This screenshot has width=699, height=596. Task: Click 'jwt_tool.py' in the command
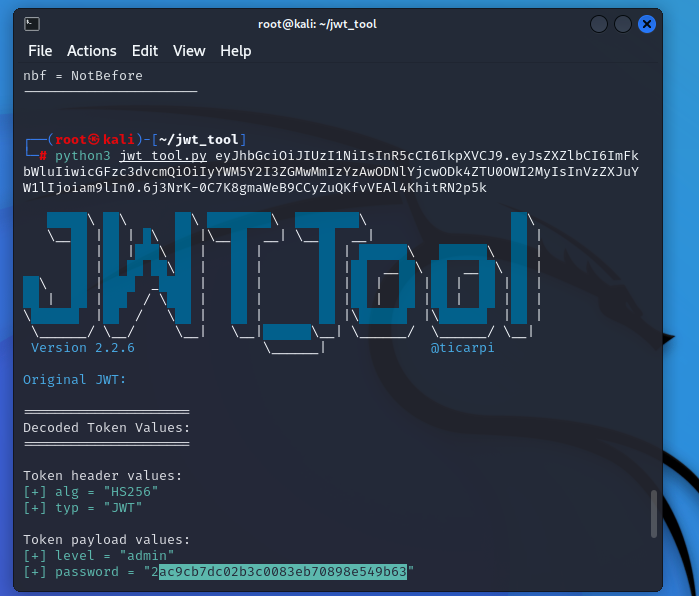[163, 156]
